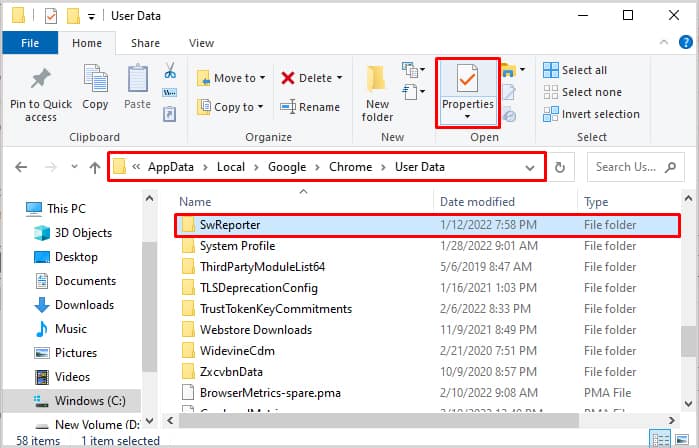The height and width of the screenshot is (448, 699).
Task: Select Documents in navigation pane
Action: (x=75, y=281)
